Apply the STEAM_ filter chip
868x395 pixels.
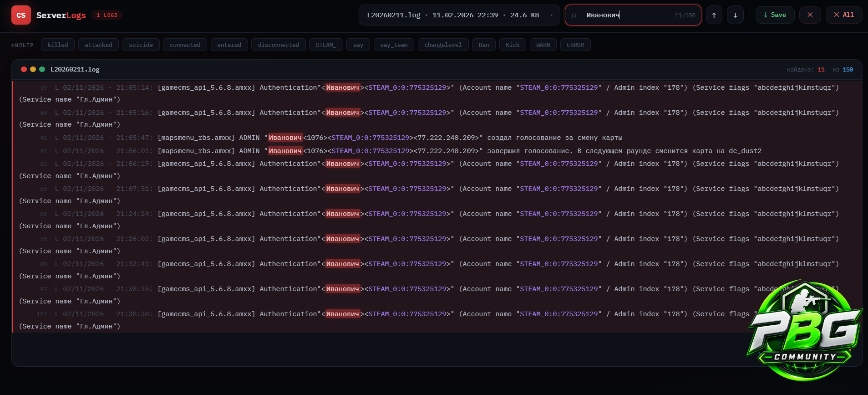click(326, 45)
